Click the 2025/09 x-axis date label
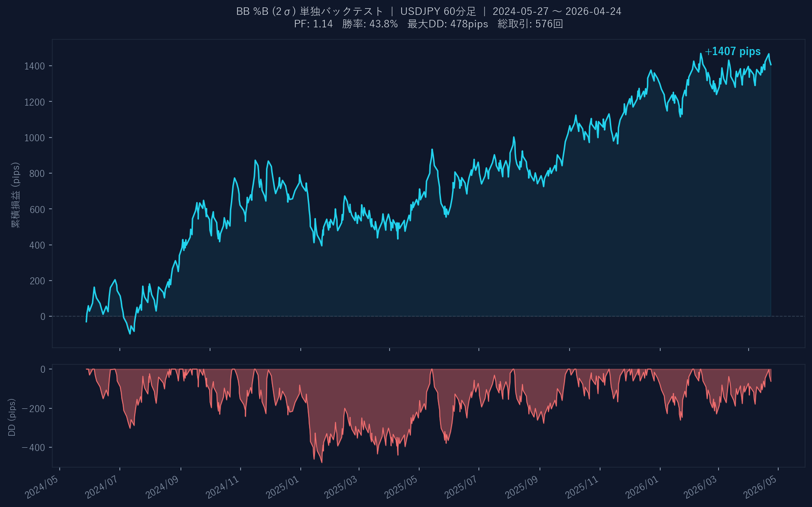 point(521,487)
